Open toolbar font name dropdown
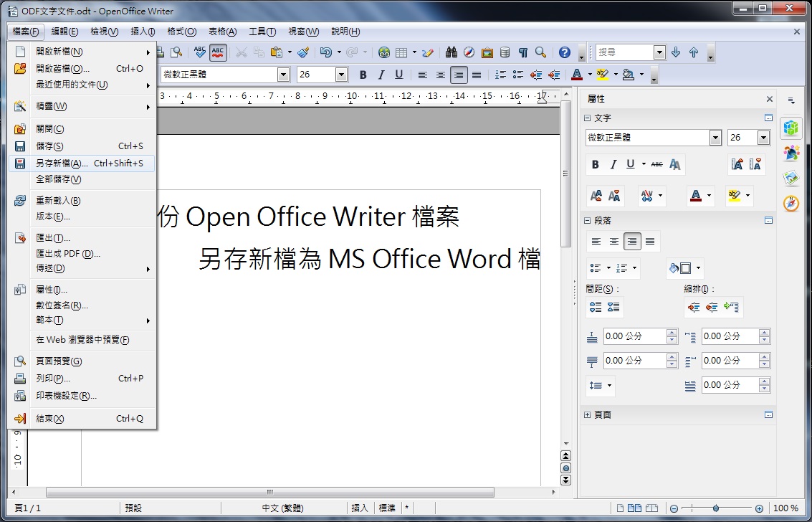This screenshot has height=522, width=812. 283,75
